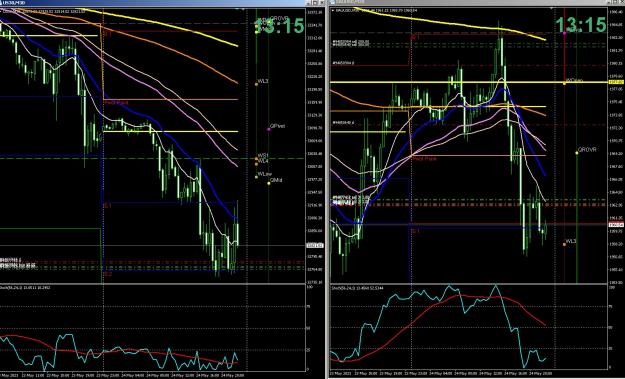Viewport: 625px width, 379px height.
Task: Restore the left US30 chart window
Action: pyautogui.click(x=314, y=2)
